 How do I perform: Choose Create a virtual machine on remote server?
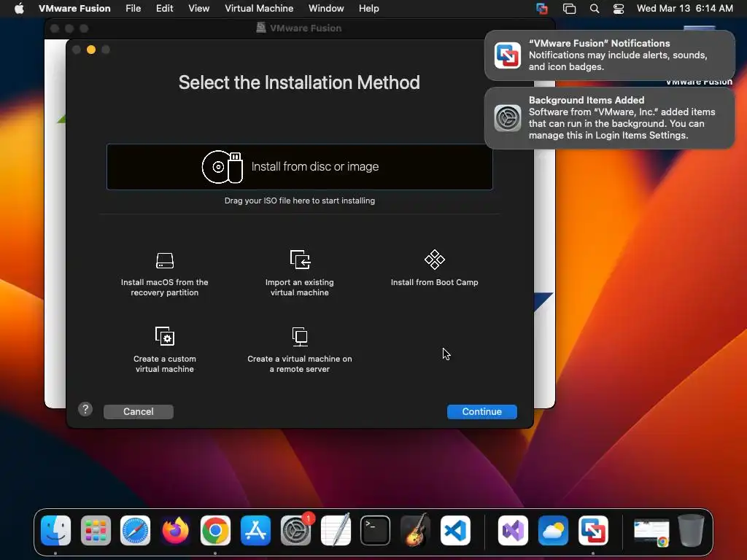coord(300,350)
